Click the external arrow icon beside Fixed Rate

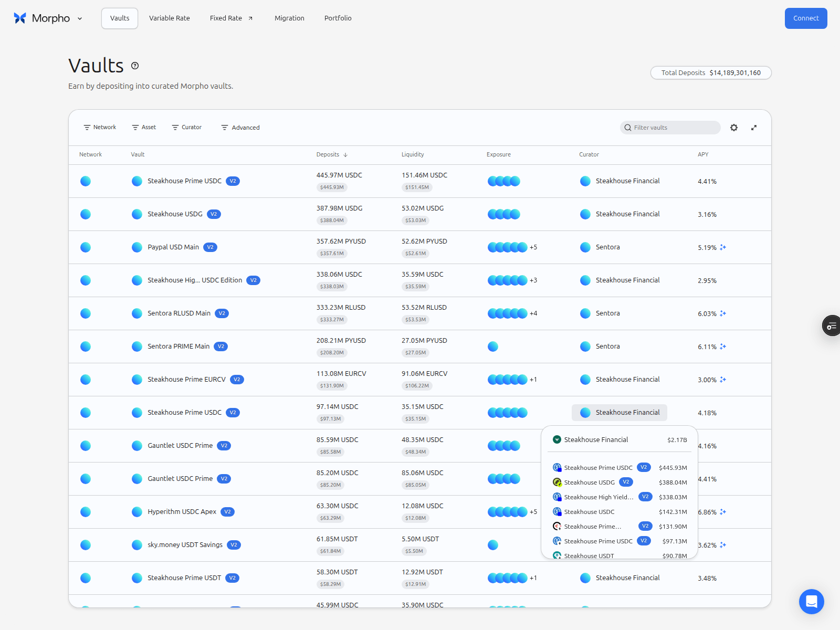[x=250, y=18]
